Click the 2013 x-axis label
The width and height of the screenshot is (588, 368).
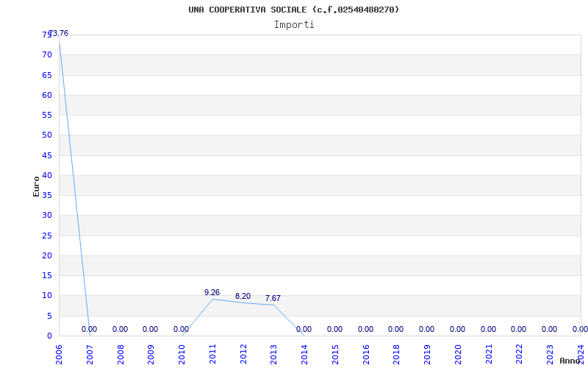(x=273, y=354)
